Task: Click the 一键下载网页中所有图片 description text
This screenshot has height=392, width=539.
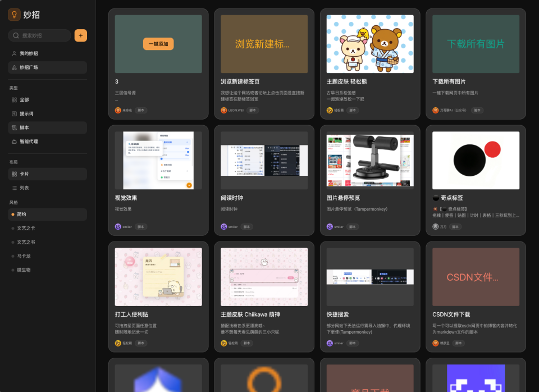Action: (455, 93)
